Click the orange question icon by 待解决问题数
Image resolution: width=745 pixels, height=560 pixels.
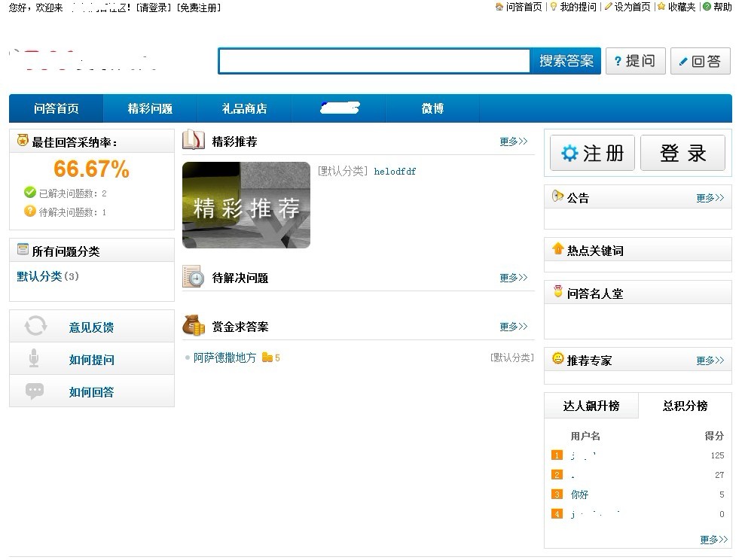point(30,212)
